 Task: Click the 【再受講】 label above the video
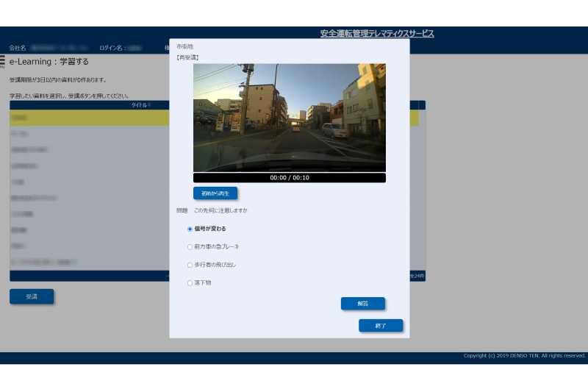[x=187, y=57]
